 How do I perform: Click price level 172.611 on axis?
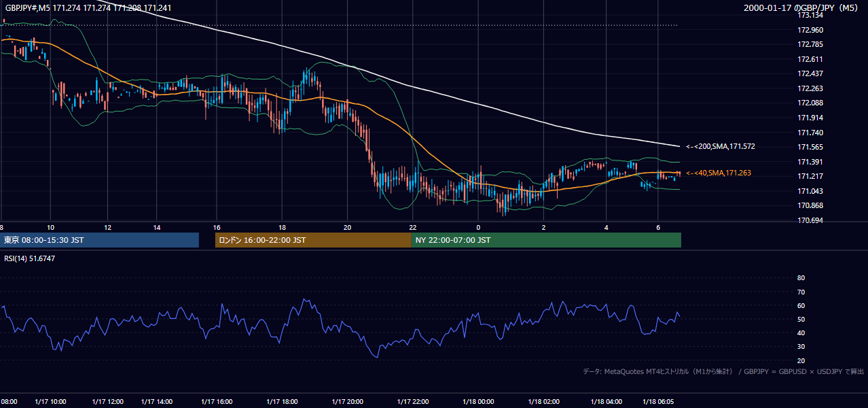pos(810,59)
